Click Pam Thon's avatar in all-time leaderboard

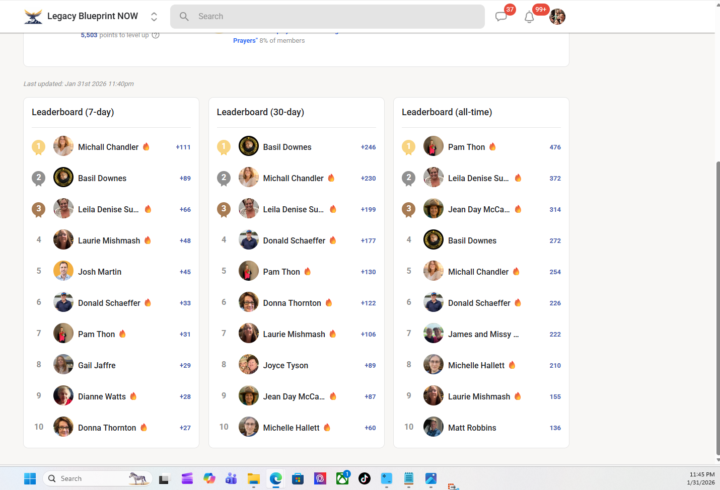[433, 146]
